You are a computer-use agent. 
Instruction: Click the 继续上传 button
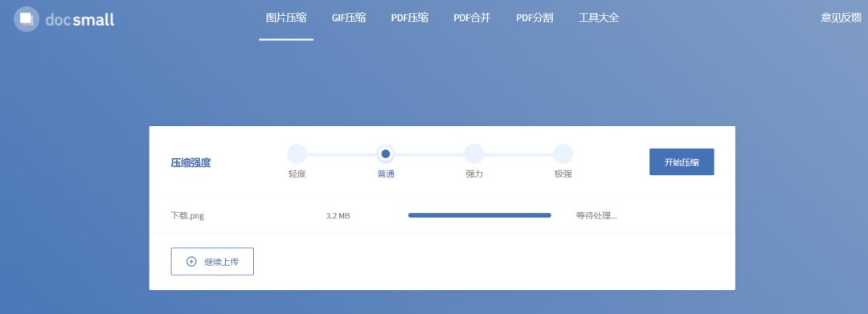click(x=212, y=262)
